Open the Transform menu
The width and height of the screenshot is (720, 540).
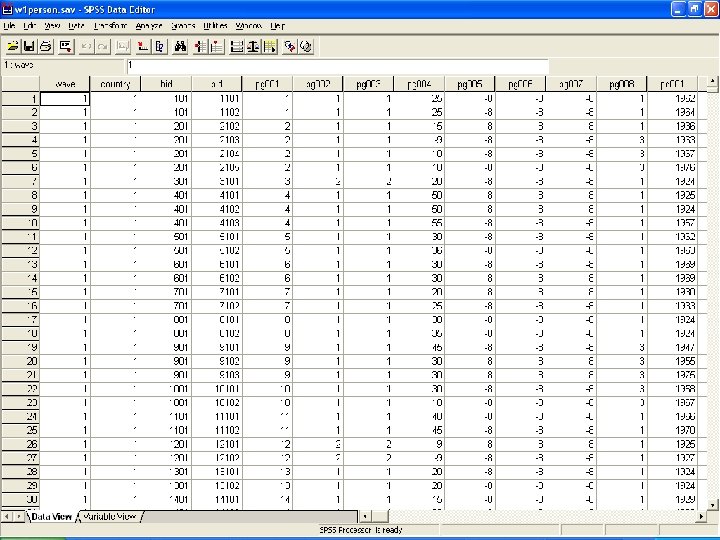pyautogui.click(x=110, y=25)
